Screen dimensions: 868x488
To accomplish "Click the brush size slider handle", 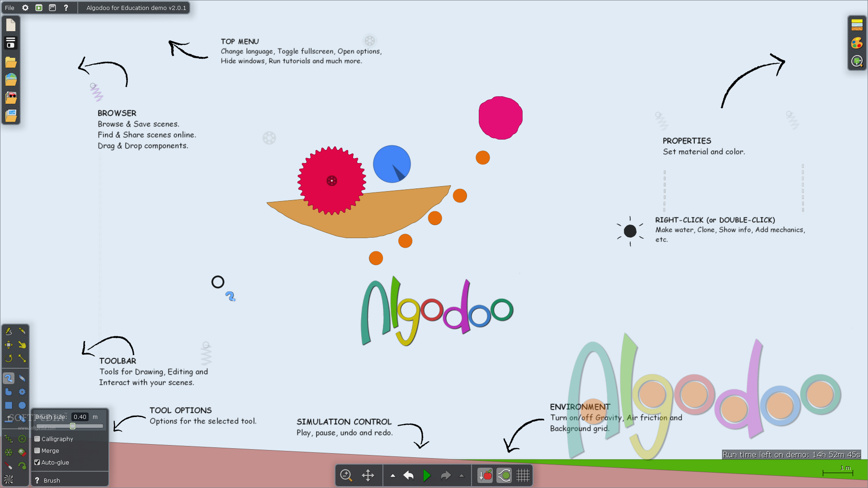I will 72,426.
